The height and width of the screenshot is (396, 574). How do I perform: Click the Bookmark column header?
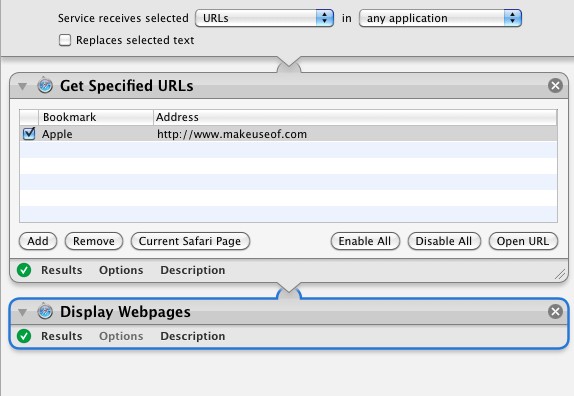click(96, 117)
